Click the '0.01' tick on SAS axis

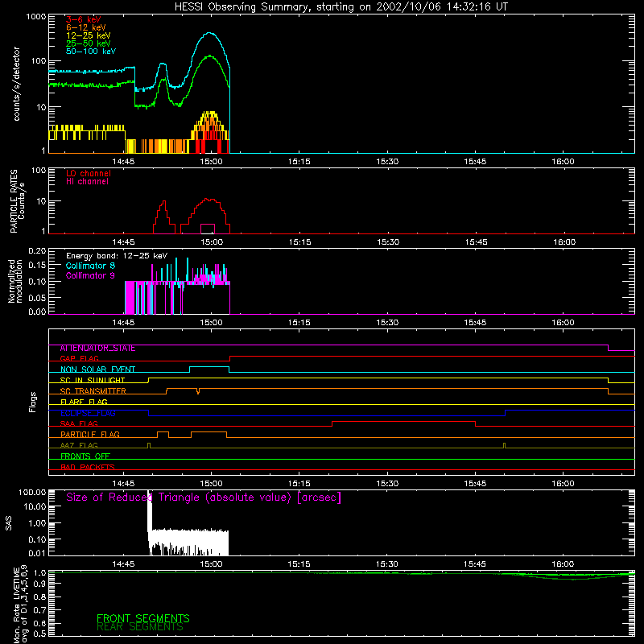37,553
